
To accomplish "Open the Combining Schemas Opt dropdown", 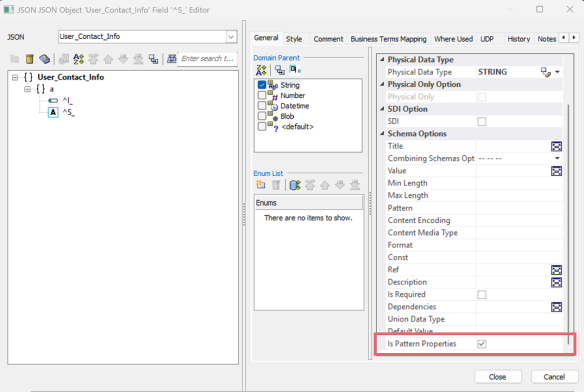I will pyautogui.click(x=557, y=158).
